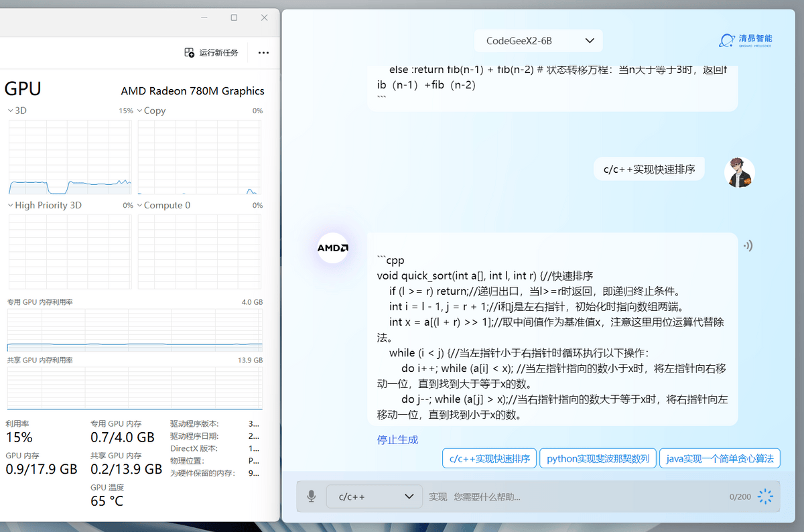Choose the c/c++实现快速排序 suggestion button
Screen dimensions: 804x532
[489, 458]
